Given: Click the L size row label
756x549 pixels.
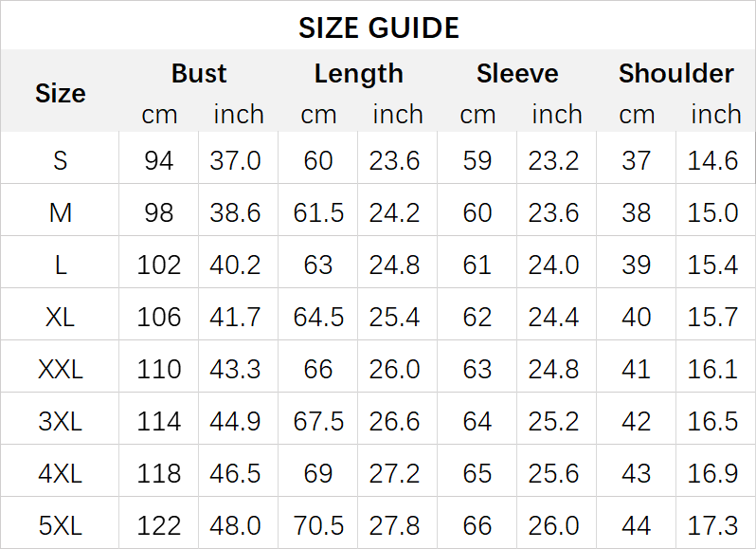Looking at the screenshot, I should click(60, 265).
